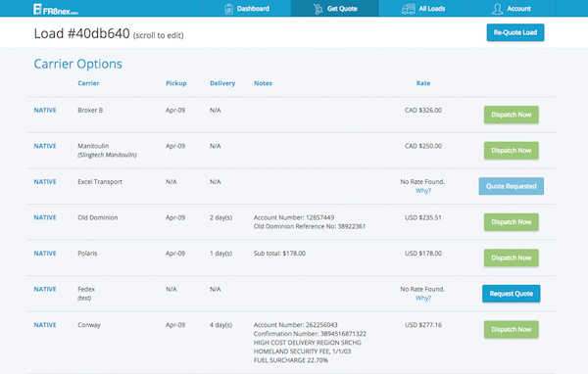Image resolution: width=588 pixels, height=374 pixels.
Task: Open the Get Quote tab
Action: (x=335, y=8)
